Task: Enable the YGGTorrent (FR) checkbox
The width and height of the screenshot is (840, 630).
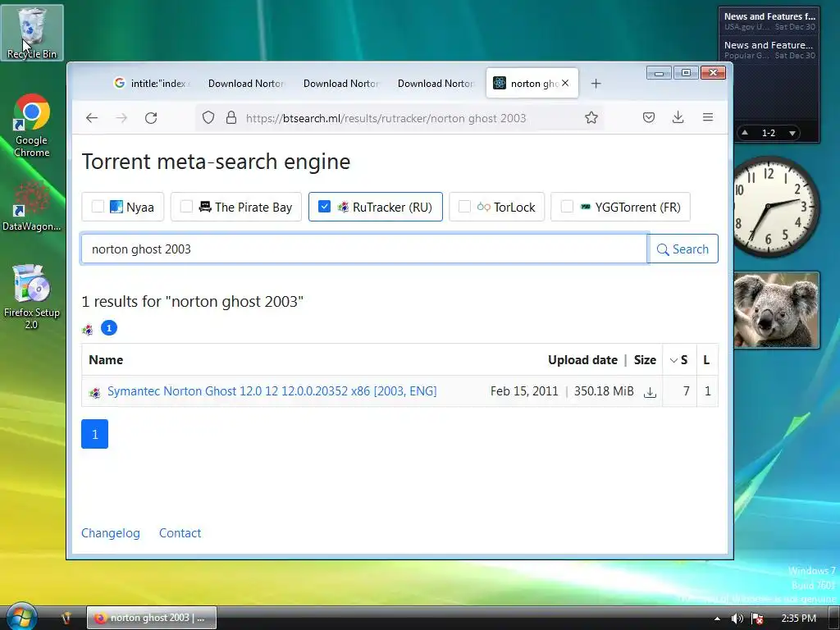Action: click(566, 207)
